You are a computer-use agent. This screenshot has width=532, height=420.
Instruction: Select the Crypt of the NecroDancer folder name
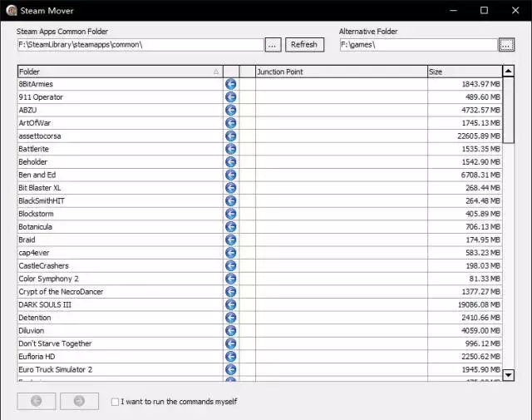point(61,292)
